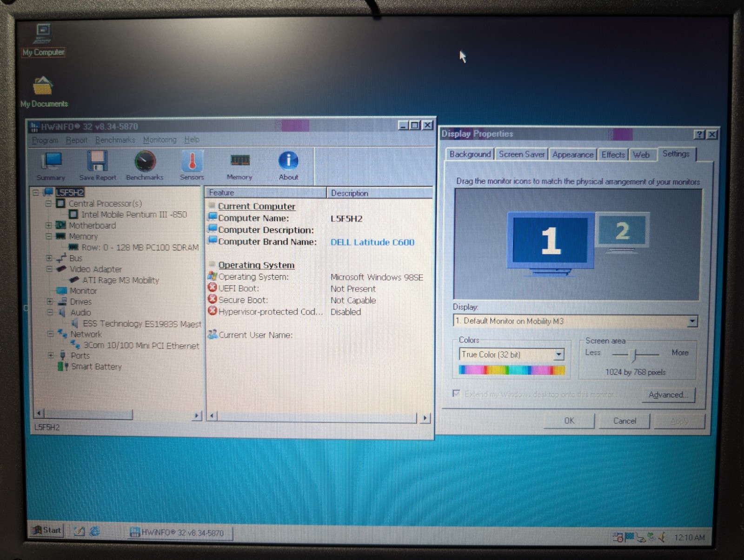Viewport: 744px width, 560px height.
Task: Collapse the Video Adapter node
Action: tap(49, 269)
